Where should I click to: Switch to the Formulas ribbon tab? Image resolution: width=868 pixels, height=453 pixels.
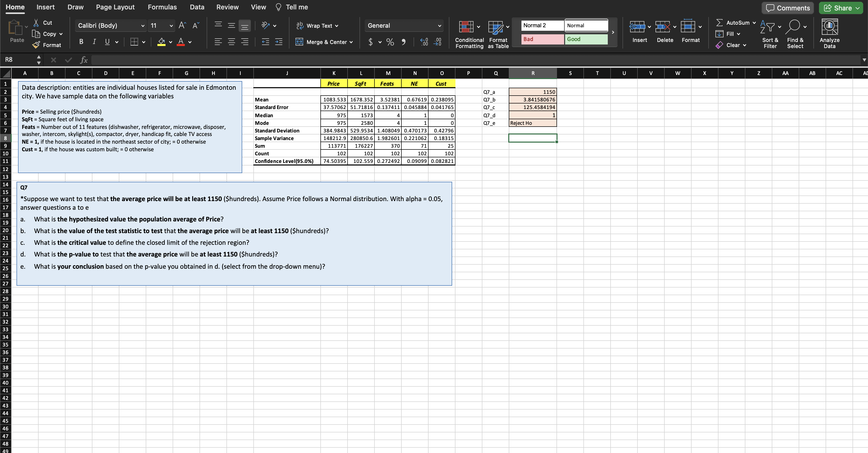[x=162, y=7]
